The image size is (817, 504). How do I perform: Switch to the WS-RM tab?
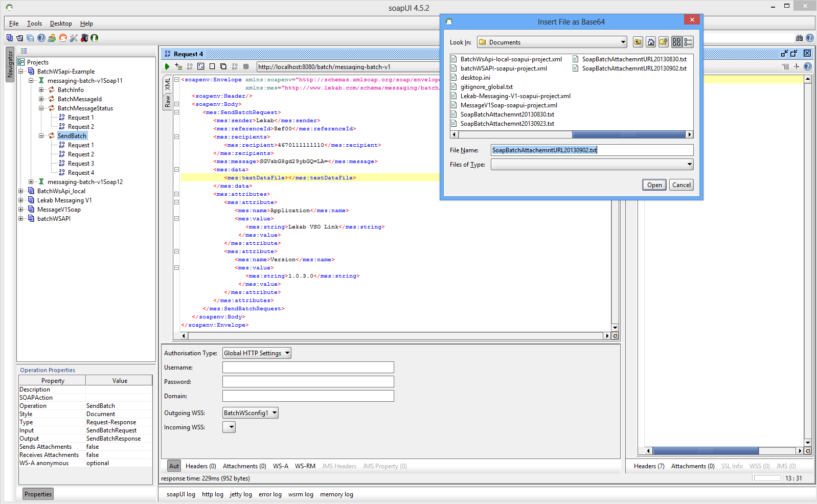pyautogui.click(x=305, y=466)
